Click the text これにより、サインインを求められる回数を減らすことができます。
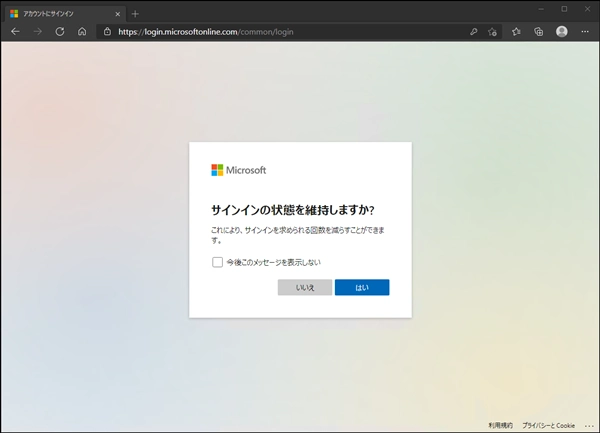Viewport: 600px width, 433px height. tap(298, 235)
